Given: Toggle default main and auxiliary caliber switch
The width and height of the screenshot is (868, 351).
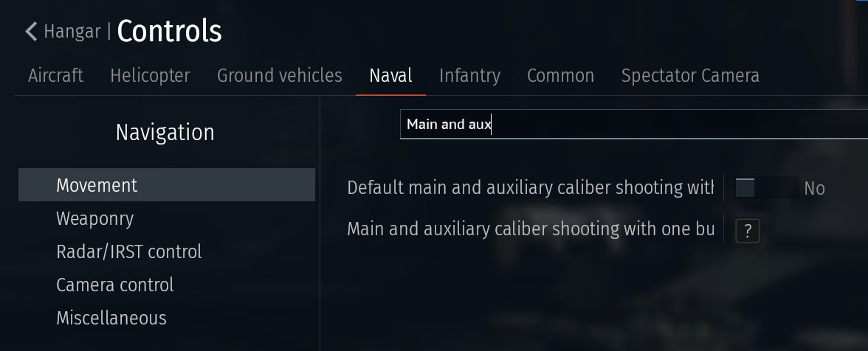Looking at the screenshot, I should tap(767, 188).
